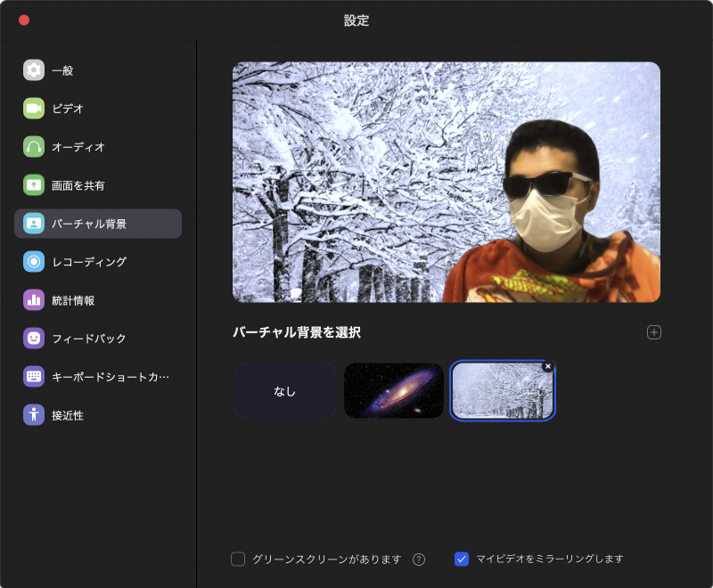
Task: Switch to オーディオ settings label
Action: 78,147
